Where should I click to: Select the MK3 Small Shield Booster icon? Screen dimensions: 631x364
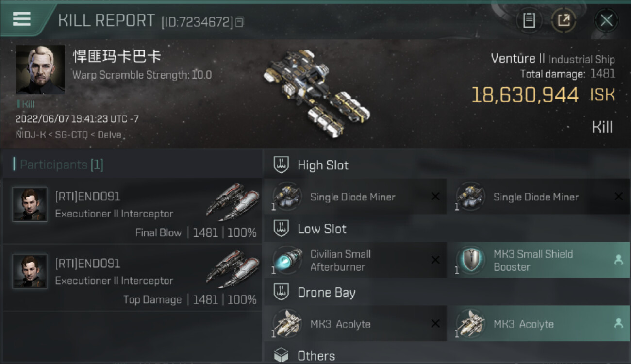click(470, 260)
